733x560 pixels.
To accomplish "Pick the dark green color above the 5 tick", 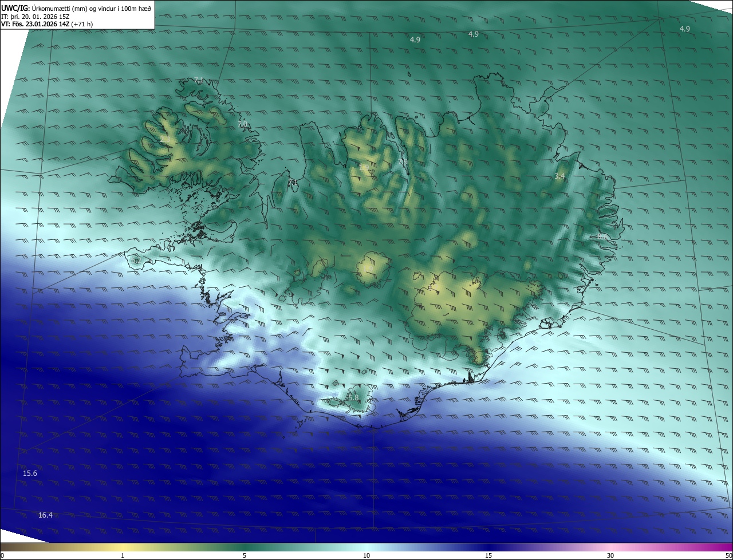I will click(x=245, y=547).
